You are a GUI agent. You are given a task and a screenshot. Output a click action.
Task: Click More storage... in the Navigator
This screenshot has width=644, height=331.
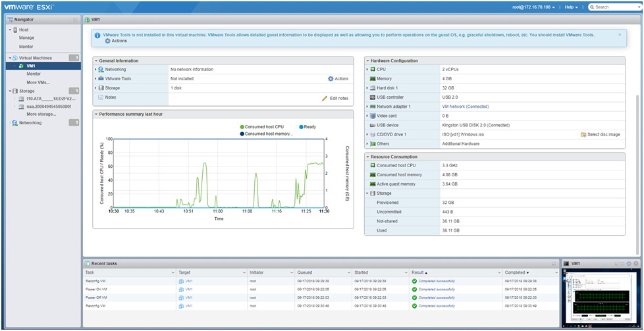pyautogui.click(x=41, y=114)
